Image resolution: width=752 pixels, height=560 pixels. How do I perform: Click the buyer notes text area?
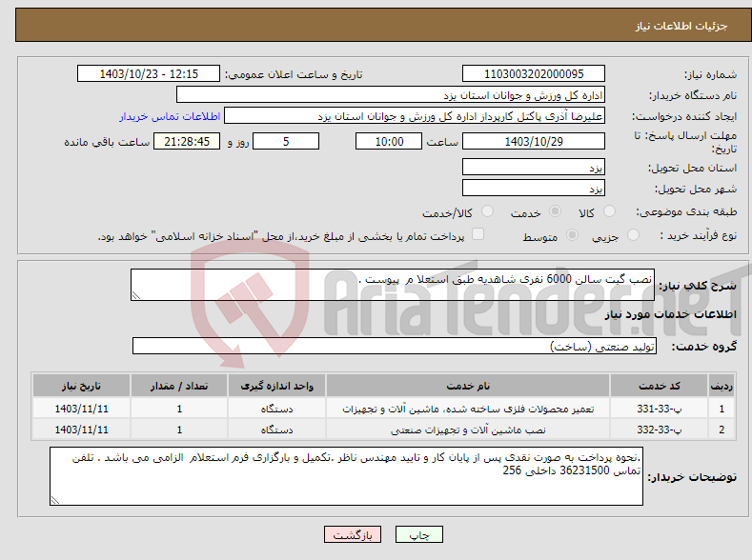click(x=346, y=476)
